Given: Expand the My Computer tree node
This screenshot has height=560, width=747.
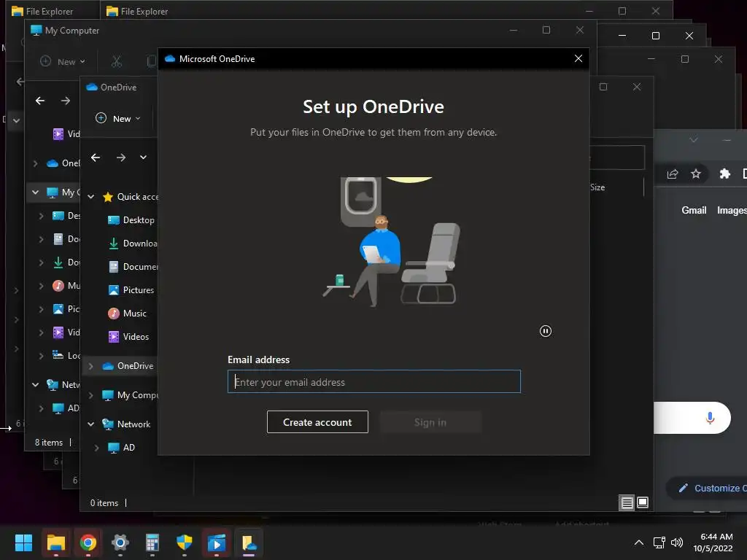Looking at the screenshot, I should pyautogui.click(x=91, y=395).
